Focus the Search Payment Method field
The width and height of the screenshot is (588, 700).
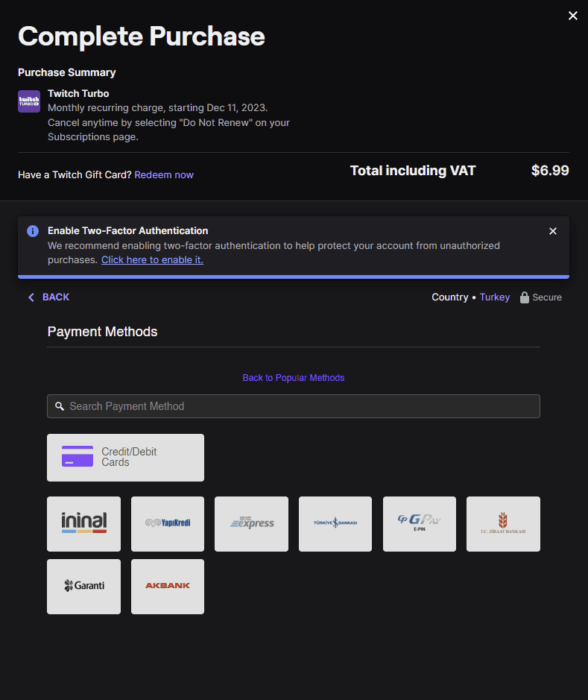point(294,406)
